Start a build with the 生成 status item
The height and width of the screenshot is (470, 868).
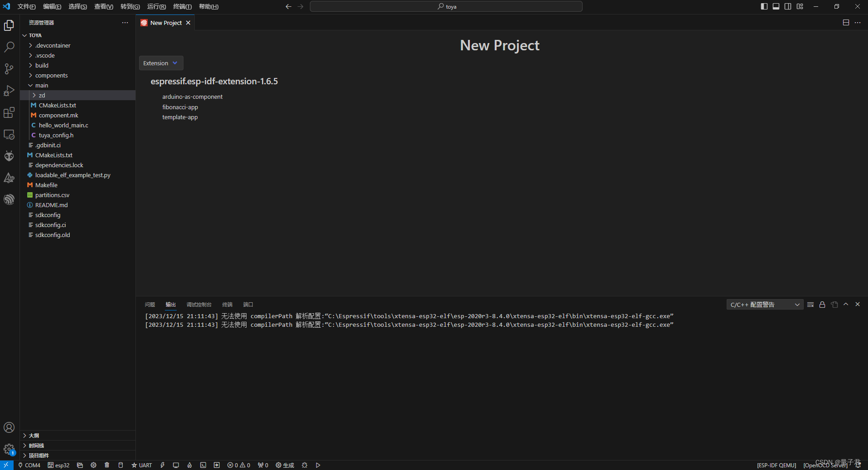tap(285, 465)
